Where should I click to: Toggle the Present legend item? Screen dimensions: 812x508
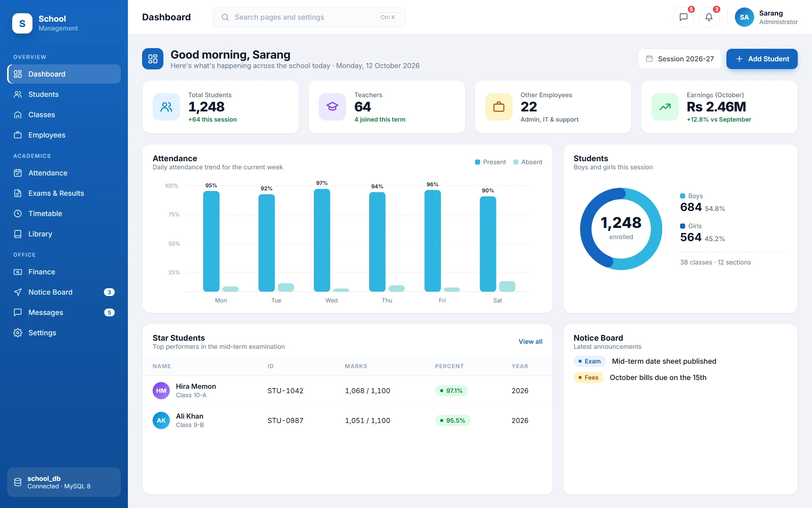[490, 162]
